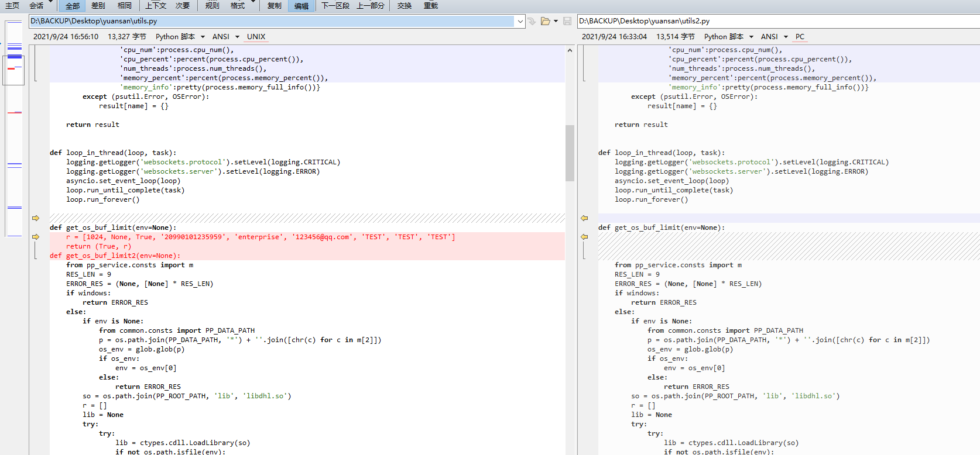Image resolution: width=980 pixels, height=455 pixels.
Task: Click the greyed swap arrow next to the left path
Action: pyautogui.click(x=532, y=21)
